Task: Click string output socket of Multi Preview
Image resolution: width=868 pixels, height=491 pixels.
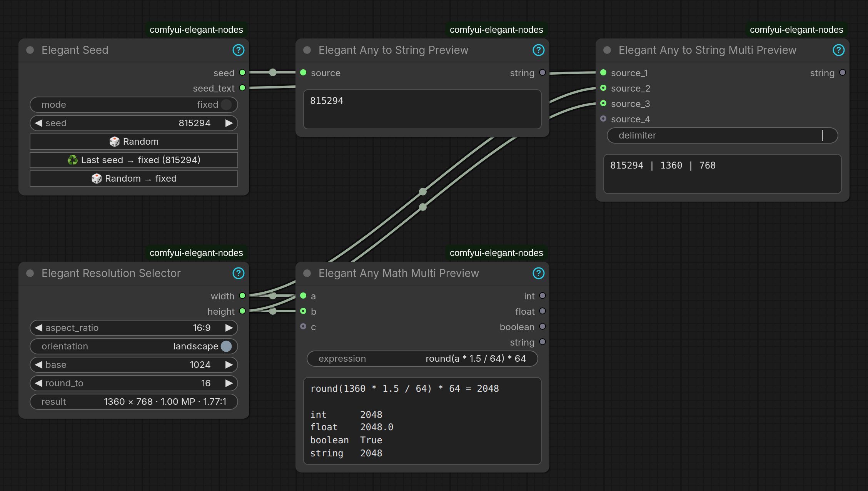Action: pyautogui.click(x=843, y=72)
